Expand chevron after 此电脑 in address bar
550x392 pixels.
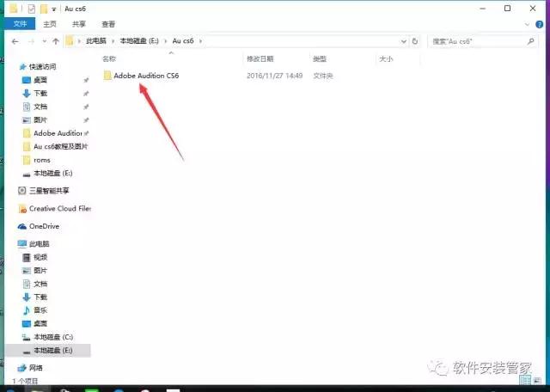point(113,41)
